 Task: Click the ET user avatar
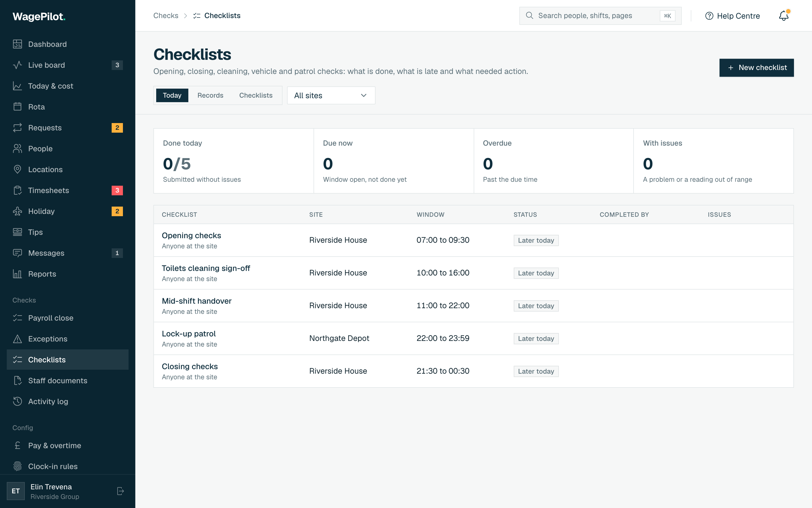pyautogui.click(x=16, y=491)
